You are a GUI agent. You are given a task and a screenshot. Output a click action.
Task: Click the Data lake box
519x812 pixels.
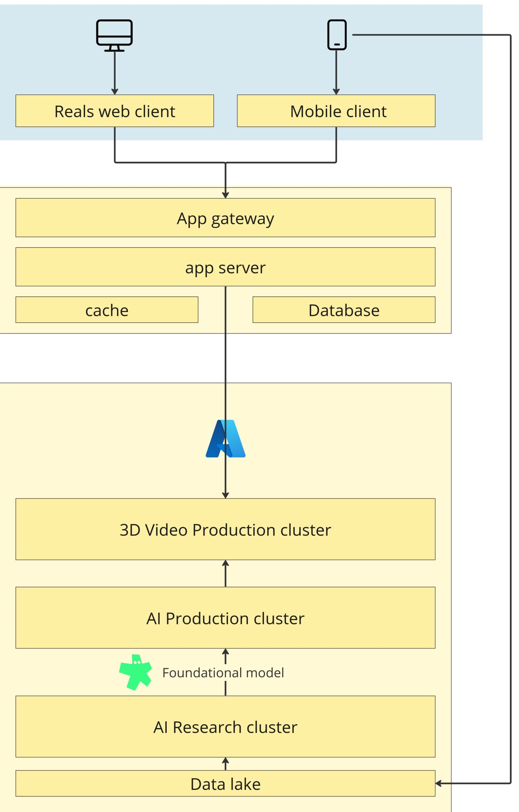225,784
